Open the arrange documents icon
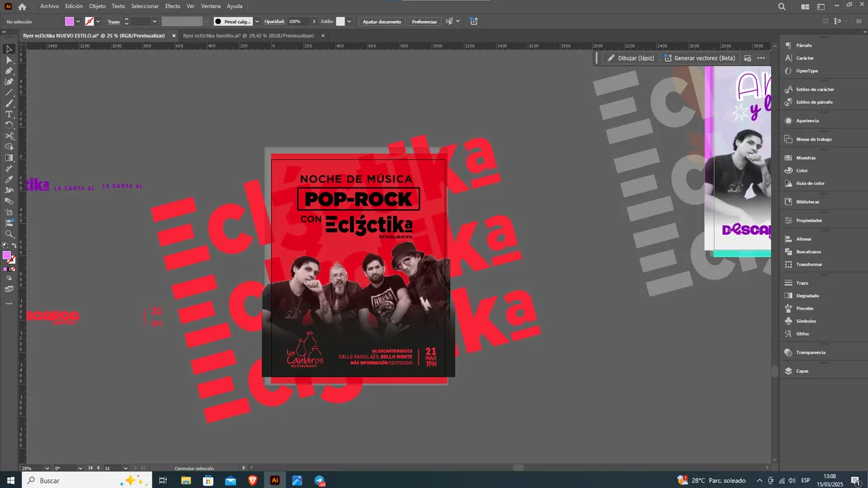868x488 pixels. point(804,6)
